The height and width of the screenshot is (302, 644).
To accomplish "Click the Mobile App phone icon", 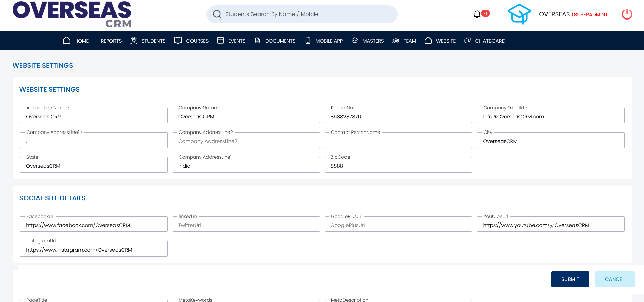I will (308, 41).
